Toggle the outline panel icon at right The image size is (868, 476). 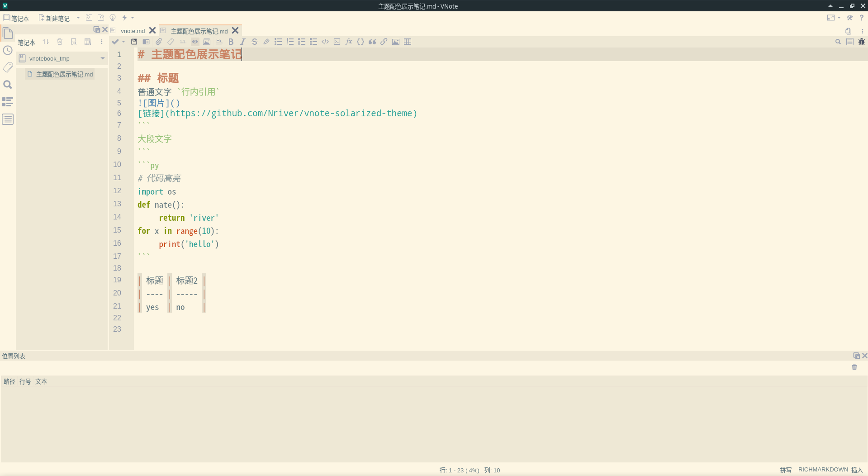coord(850,42)
